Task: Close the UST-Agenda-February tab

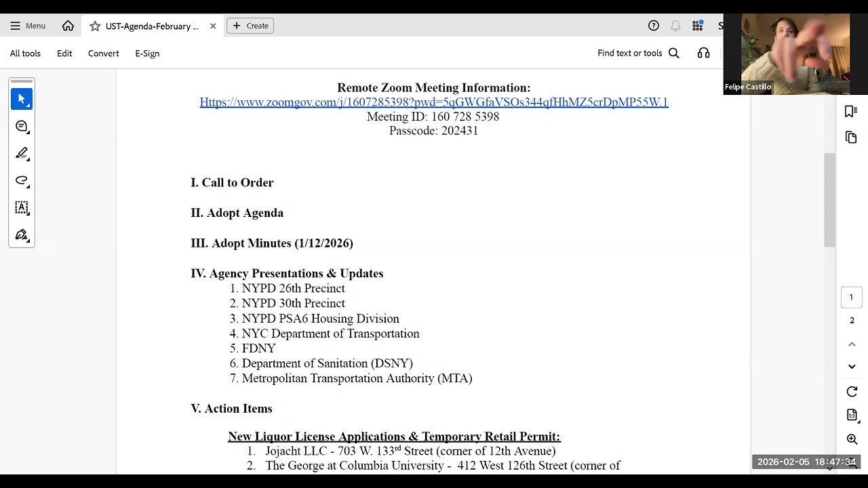Action: click(x=213, y=26)
